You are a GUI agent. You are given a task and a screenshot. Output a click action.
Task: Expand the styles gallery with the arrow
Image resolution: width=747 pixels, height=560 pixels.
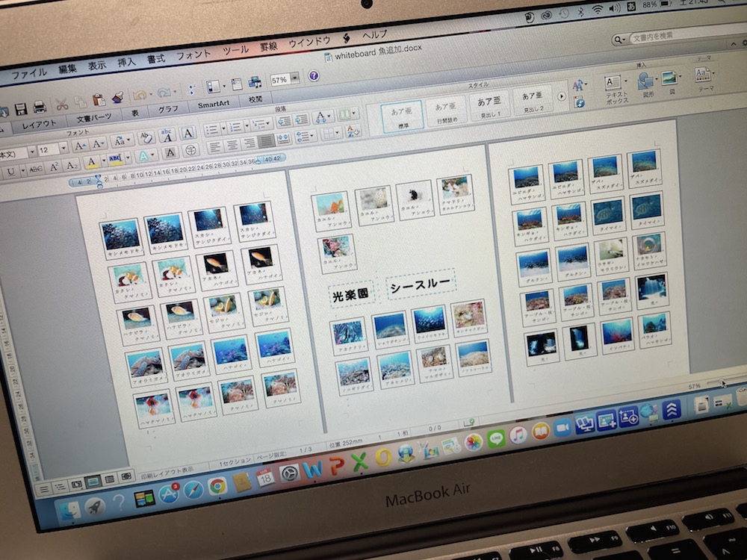561,96
